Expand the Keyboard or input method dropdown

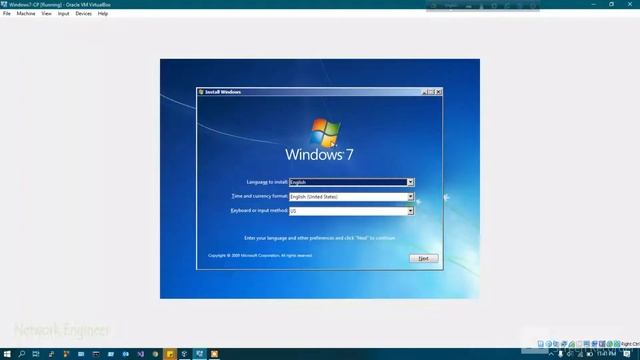[x=410, y=211]
